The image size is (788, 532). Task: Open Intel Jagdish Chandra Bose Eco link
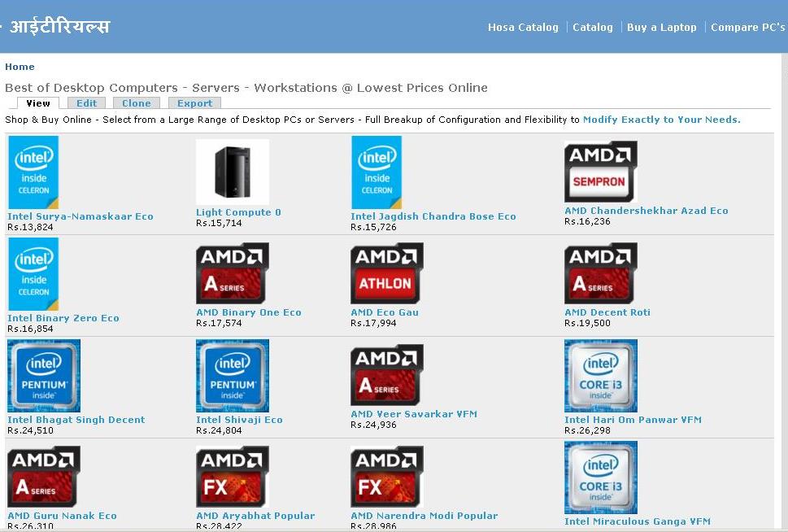pos(433,216)
